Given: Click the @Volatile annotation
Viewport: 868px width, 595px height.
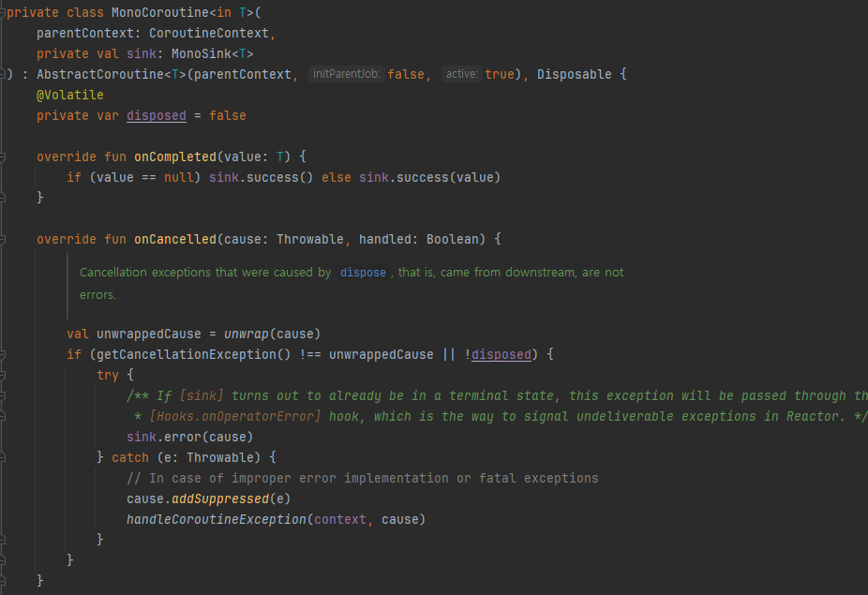Looking at the screenshot, I should [x=69, y=96].
